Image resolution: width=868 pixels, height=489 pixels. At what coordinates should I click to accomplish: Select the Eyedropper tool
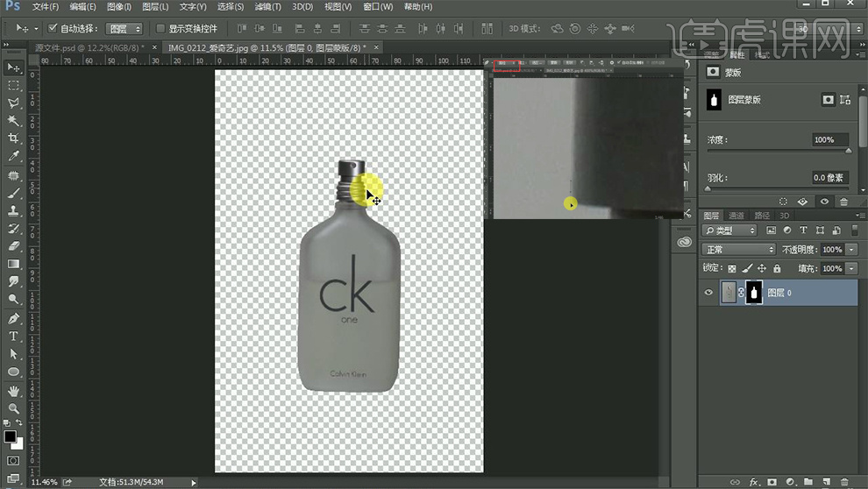[x=13, y=156]
